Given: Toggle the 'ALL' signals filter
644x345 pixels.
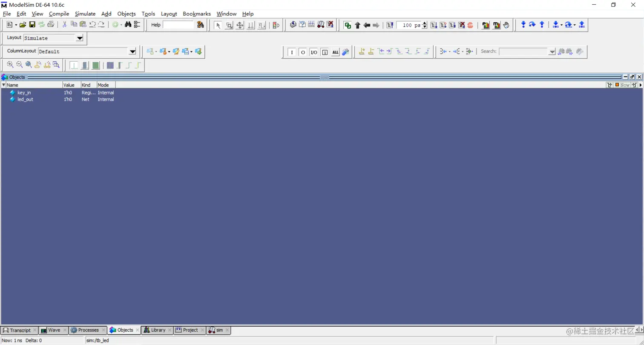Looking at the screenshot, I should (336, 52).
